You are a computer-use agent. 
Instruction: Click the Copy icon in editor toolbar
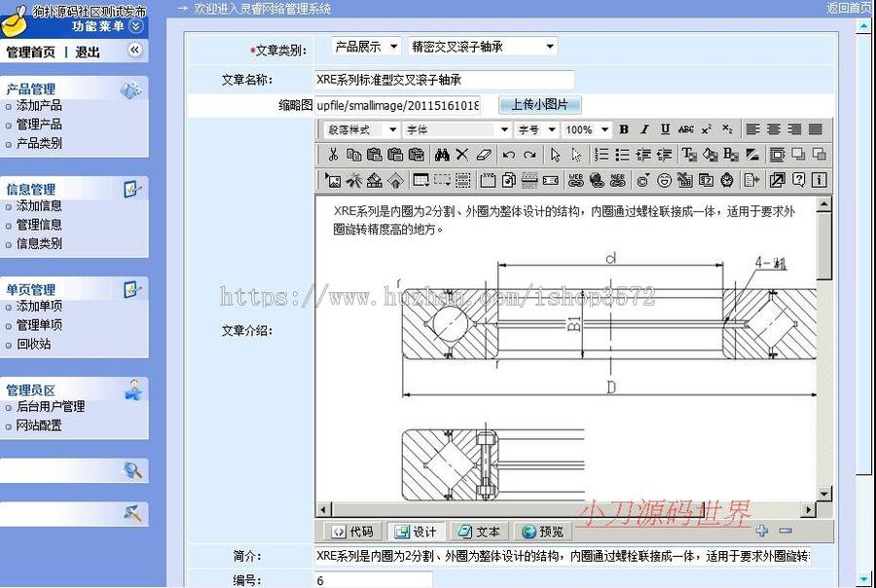pos(353,154)
